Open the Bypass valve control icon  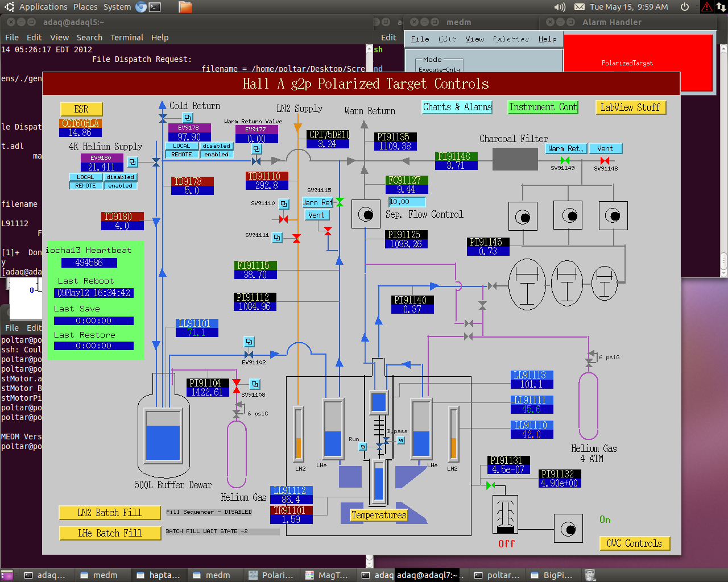(x=401, y=440)
